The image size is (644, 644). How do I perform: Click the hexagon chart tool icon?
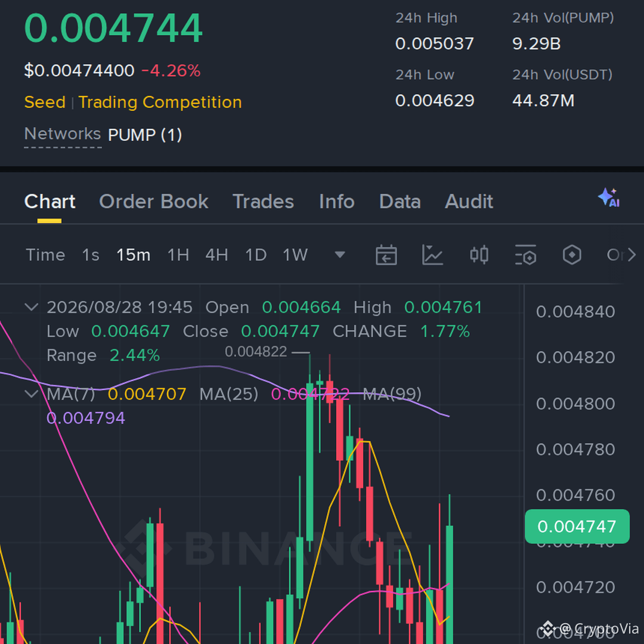(572, 255)
